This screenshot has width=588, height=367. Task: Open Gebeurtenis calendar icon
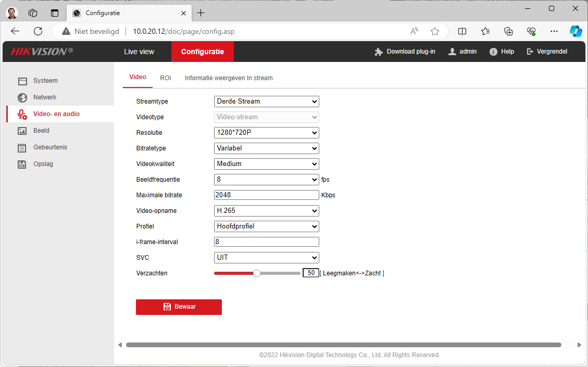click(22, 148)
